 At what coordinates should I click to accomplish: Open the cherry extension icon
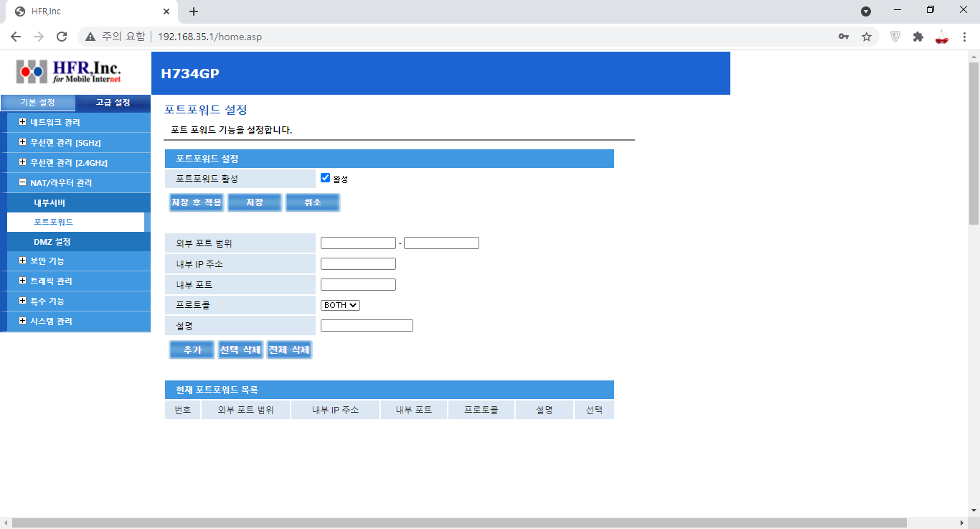point(943,36)
